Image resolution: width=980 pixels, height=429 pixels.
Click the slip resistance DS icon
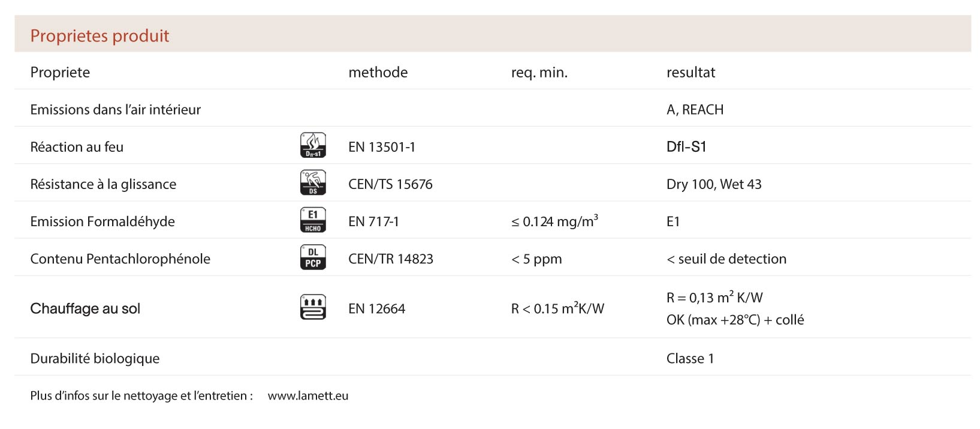tap(312, 182)
